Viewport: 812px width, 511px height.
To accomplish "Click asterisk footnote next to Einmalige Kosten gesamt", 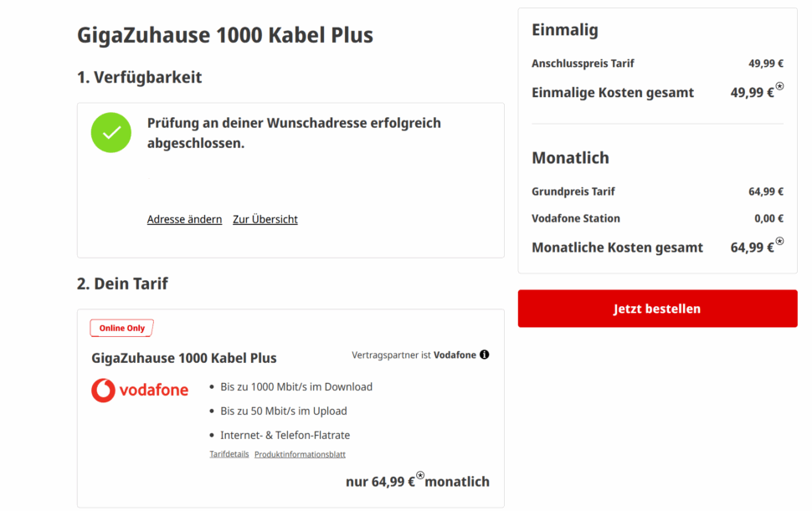I will pyautogui.click(x=780, y=86).
